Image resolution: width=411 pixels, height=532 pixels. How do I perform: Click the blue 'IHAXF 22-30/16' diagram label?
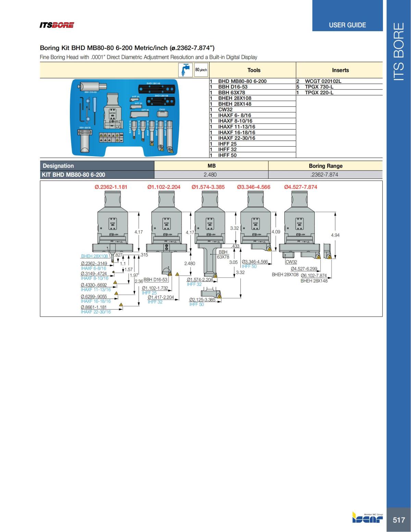click(x=96, y=312)
